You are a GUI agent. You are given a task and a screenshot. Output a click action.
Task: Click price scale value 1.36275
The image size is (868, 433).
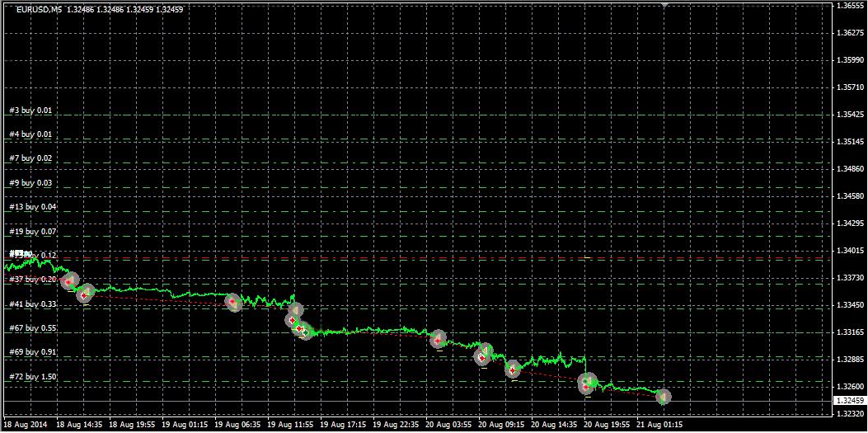pyautogui.click(x=851, y=33)
